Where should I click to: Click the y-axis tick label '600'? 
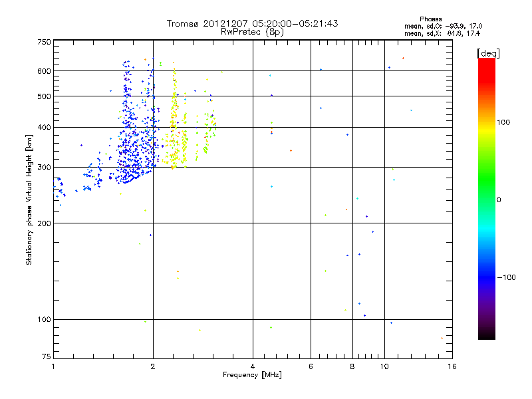pos(44,71)
